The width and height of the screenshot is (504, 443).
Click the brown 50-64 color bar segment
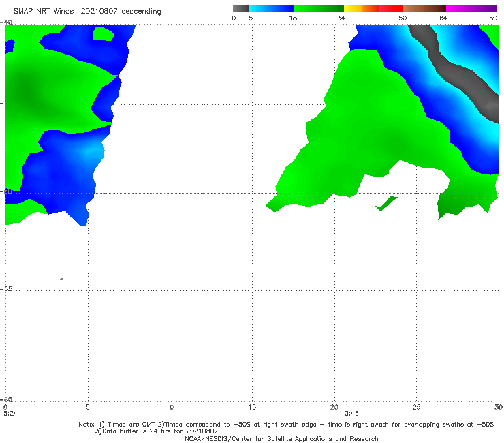coord(424,8)
